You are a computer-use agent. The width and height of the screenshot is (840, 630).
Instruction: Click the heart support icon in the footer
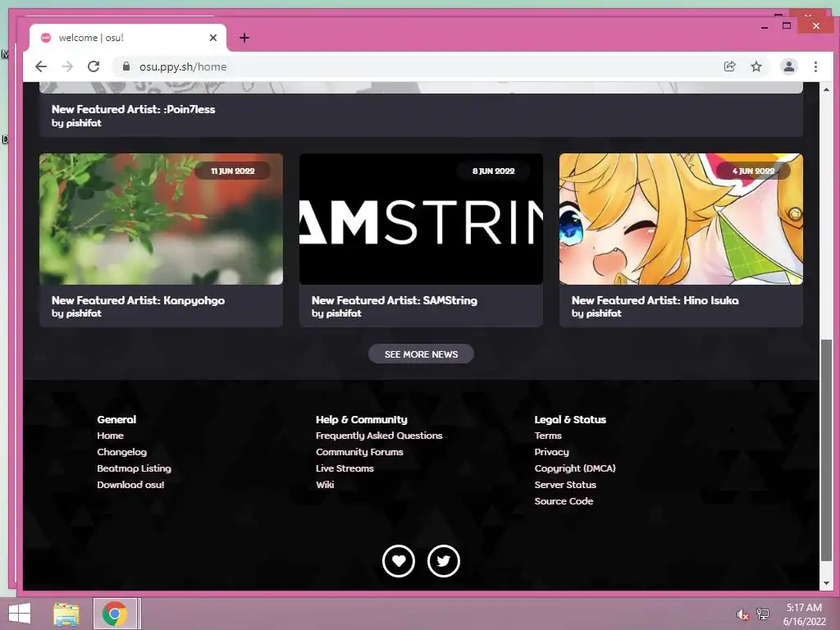399,561
